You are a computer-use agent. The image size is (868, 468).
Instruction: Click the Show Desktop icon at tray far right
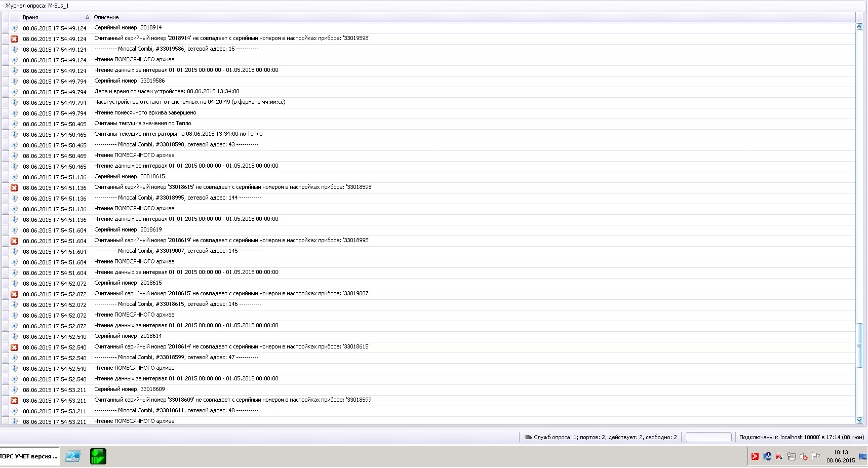coord(863,456)
